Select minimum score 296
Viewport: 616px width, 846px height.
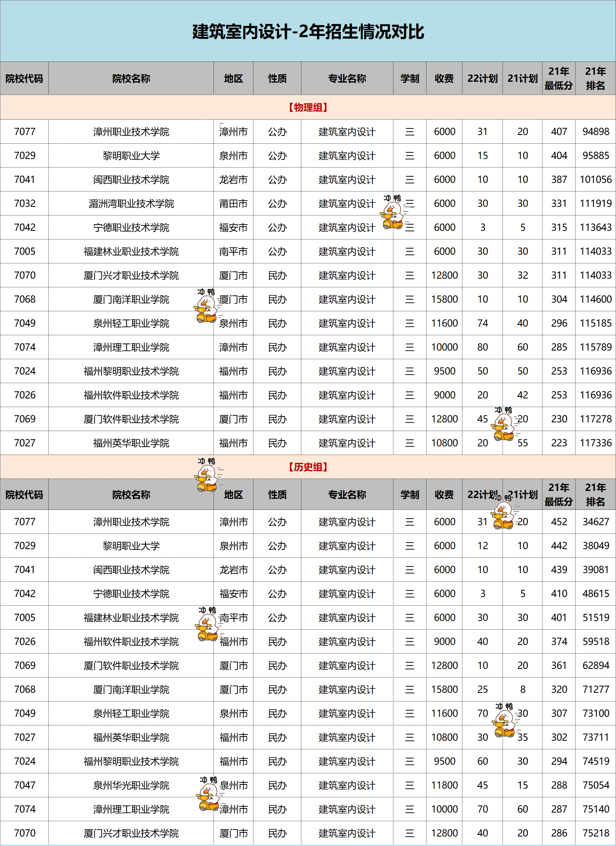[559, 323]
